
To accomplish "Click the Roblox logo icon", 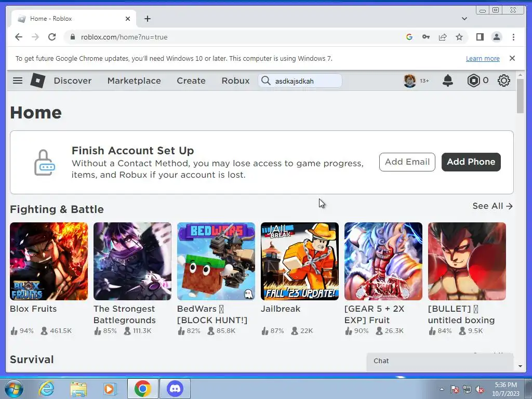I will pos(37,81).
